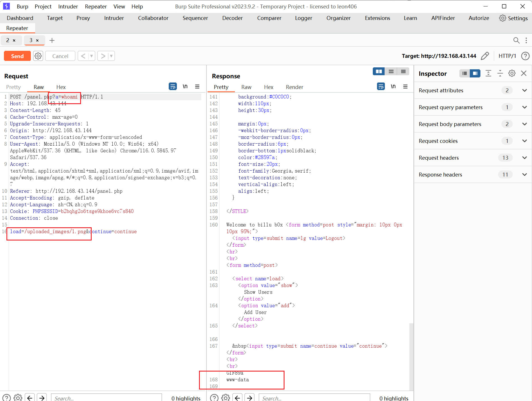Close Repeater tab 2
The width and height of the screenshot is (532, 401).
point(14,40)
